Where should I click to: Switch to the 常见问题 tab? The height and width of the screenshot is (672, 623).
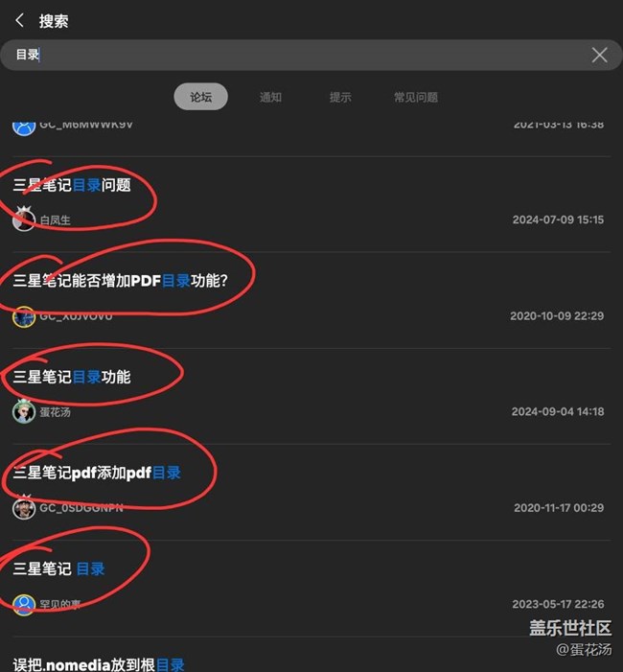pos(416,97)
